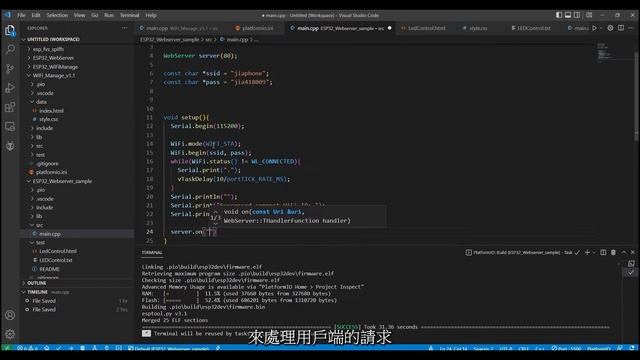Click the Run play button in editor toolbar

(594, 28)
